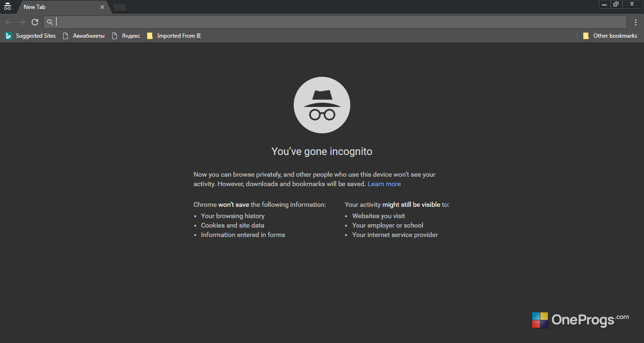Click the Learn more link
The width and height of the screenshot is (644, 343).
click(x=384, y=184)
